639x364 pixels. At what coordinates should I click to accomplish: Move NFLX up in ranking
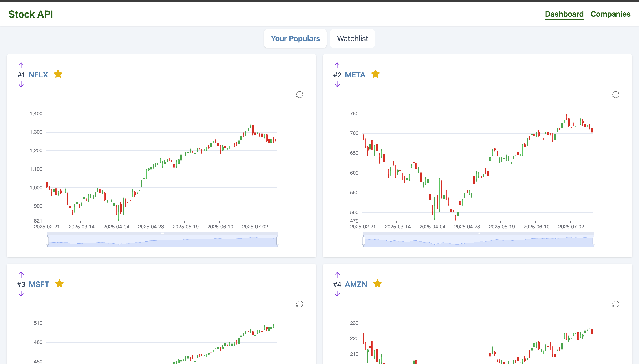pos(21,65)
